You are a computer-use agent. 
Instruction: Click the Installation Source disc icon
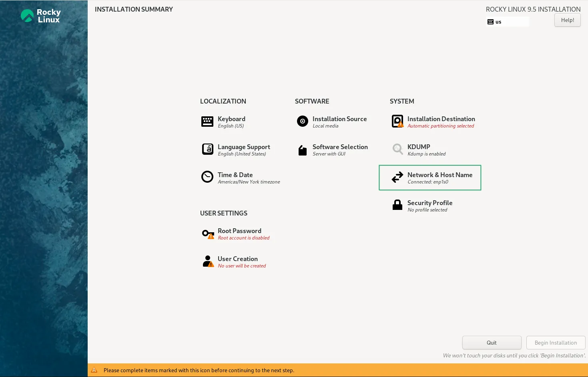pyautogui.click(x=303, y=121)
